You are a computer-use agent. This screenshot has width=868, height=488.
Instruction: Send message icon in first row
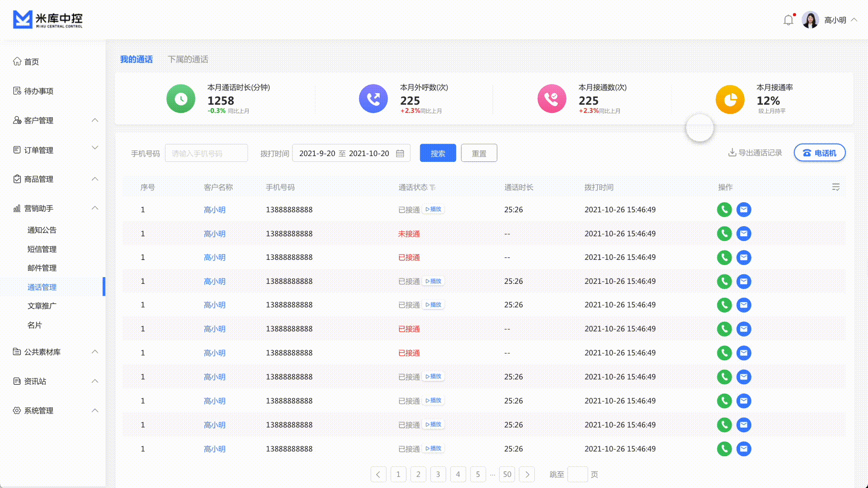[x=744, y=209]
